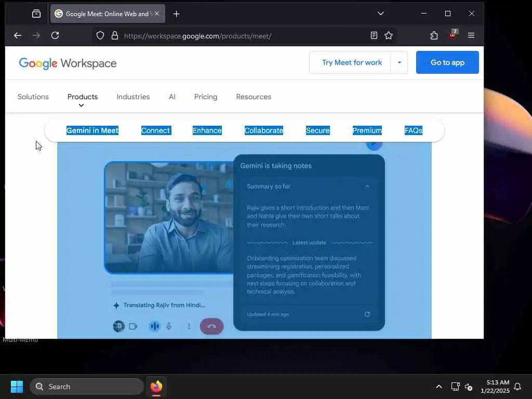Expand the Try Meet dropdown arrow
Screen dimensions: 532x399
400,62
